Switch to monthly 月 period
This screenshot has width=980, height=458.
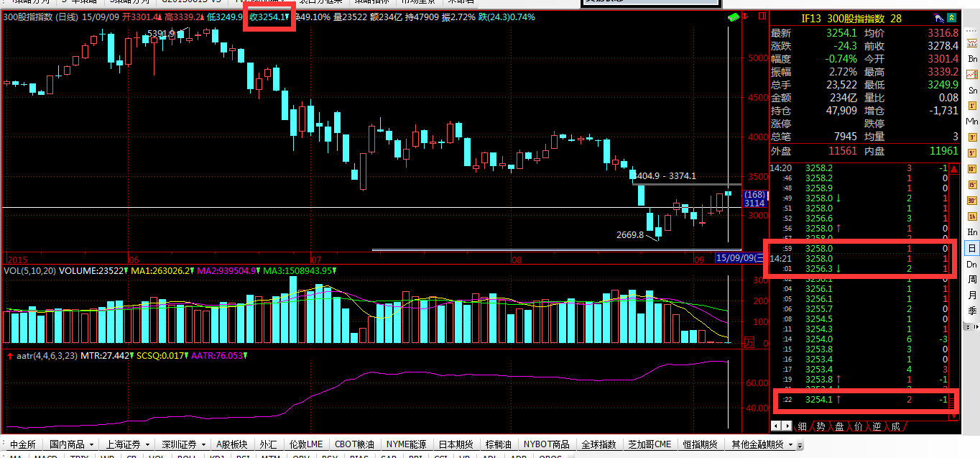tap(972, 295)
